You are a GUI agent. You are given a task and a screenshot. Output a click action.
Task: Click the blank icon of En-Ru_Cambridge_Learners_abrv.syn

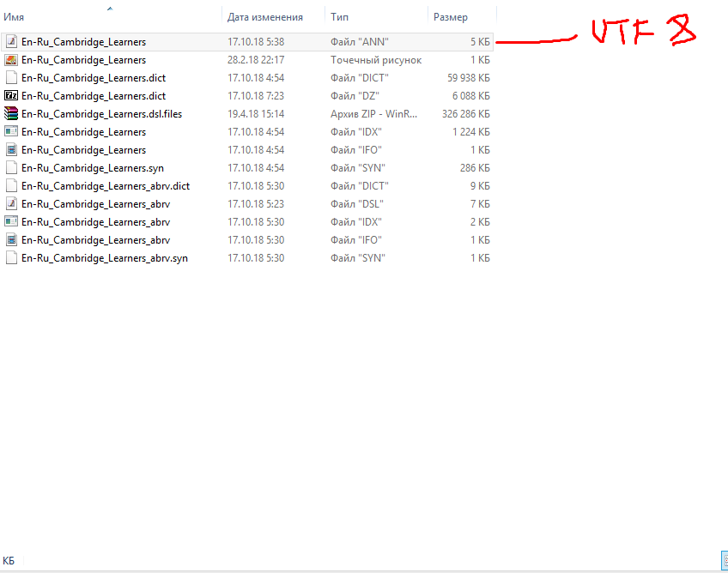point(11,258)
